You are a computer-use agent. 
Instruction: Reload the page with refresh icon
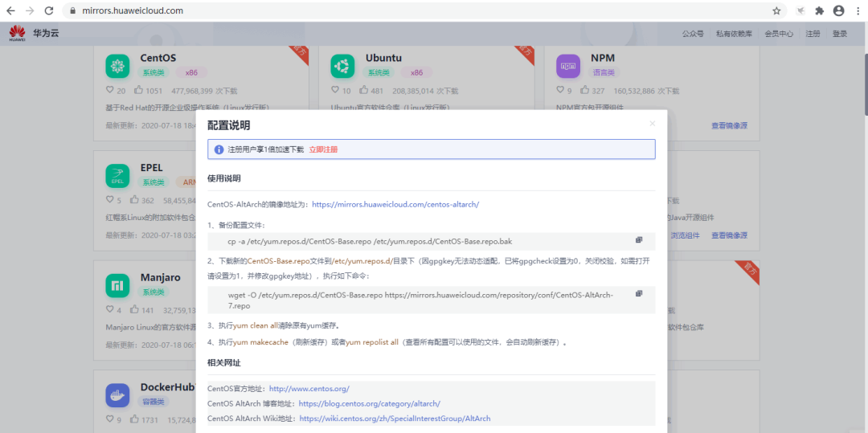(x=49, y=10)
